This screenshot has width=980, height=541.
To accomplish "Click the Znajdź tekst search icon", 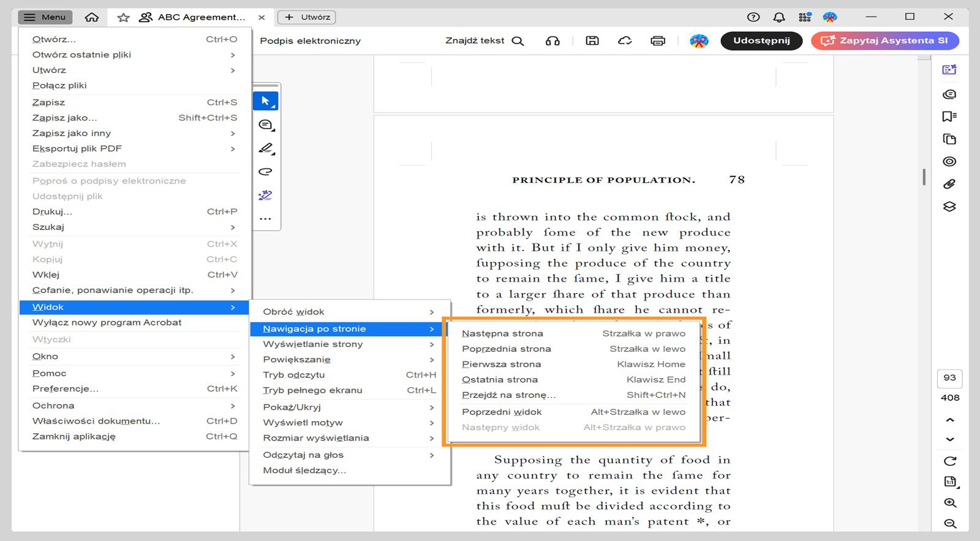I will 518,41.
